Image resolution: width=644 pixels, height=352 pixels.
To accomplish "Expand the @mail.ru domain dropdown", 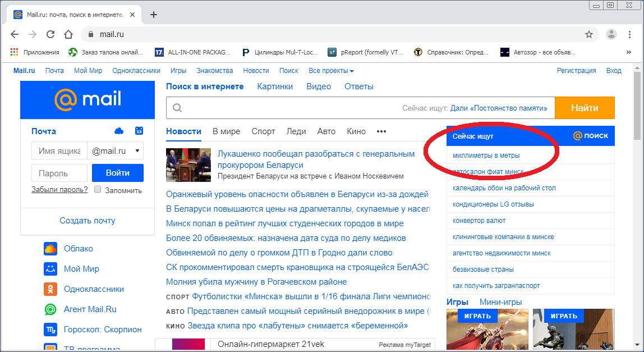I will (116, 151).
